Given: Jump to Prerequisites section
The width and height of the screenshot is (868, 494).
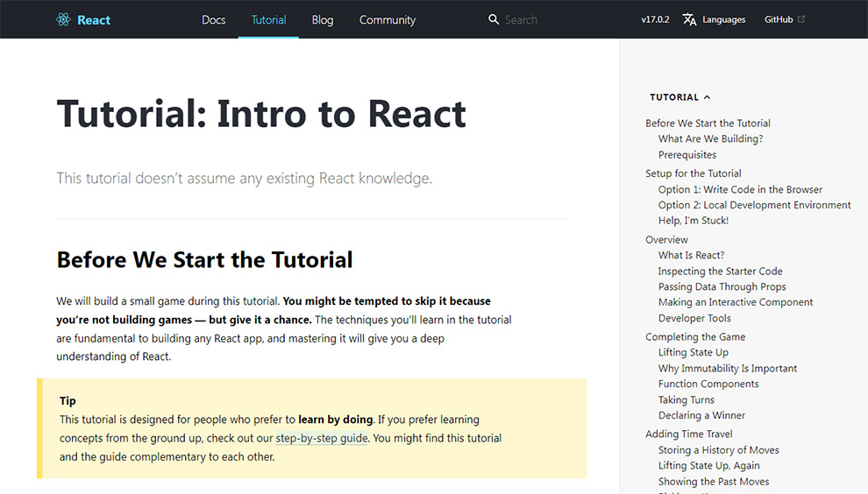Looking at the screenshot, I should 687,155.
